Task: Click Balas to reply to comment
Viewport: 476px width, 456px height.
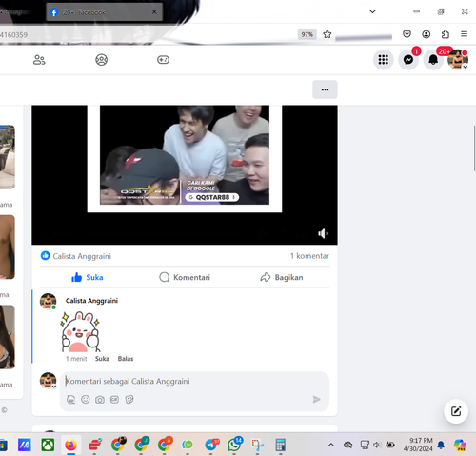Action: click(126, 359)
